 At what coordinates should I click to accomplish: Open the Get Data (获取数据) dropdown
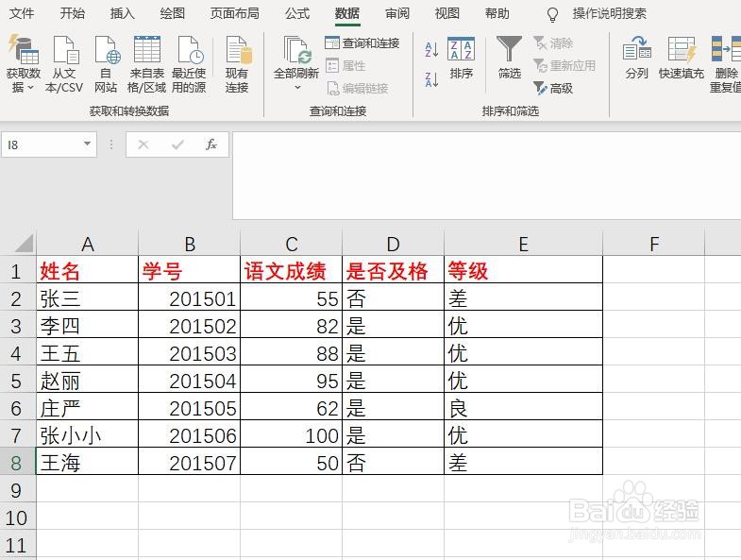click(23, 64)
